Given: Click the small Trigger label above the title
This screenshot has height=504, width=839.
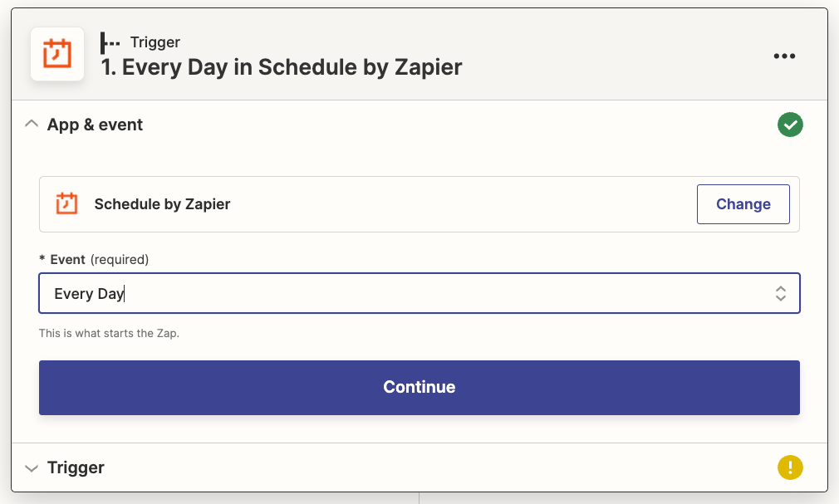Looking at the screenshot, I should [155, 42].
